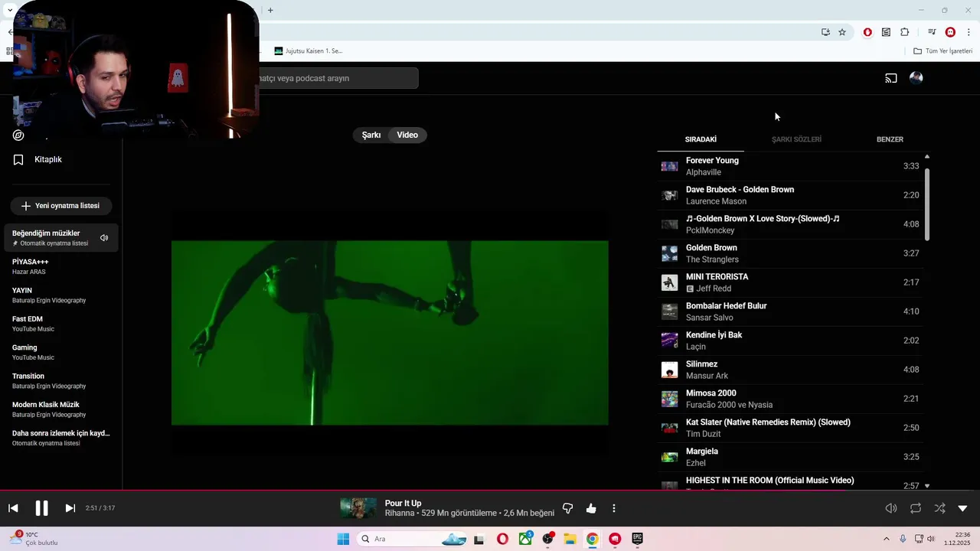The width and height of the screenshot is (980, 551).
Task: Click Mimosa 2000 album thumbnail
Action: click(x=669, y=399)
